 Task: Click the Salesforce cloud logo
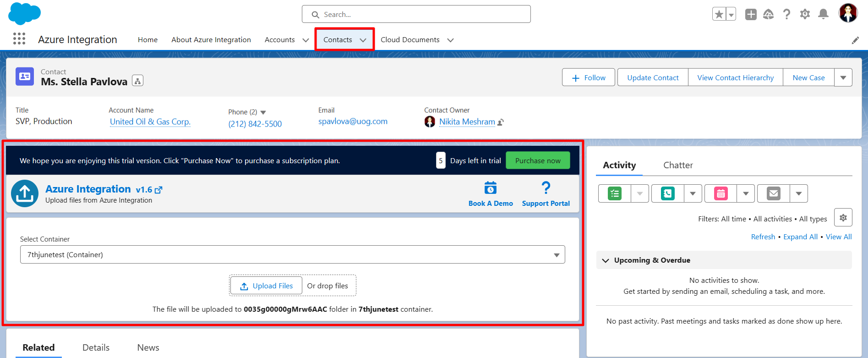click(25, 13)
